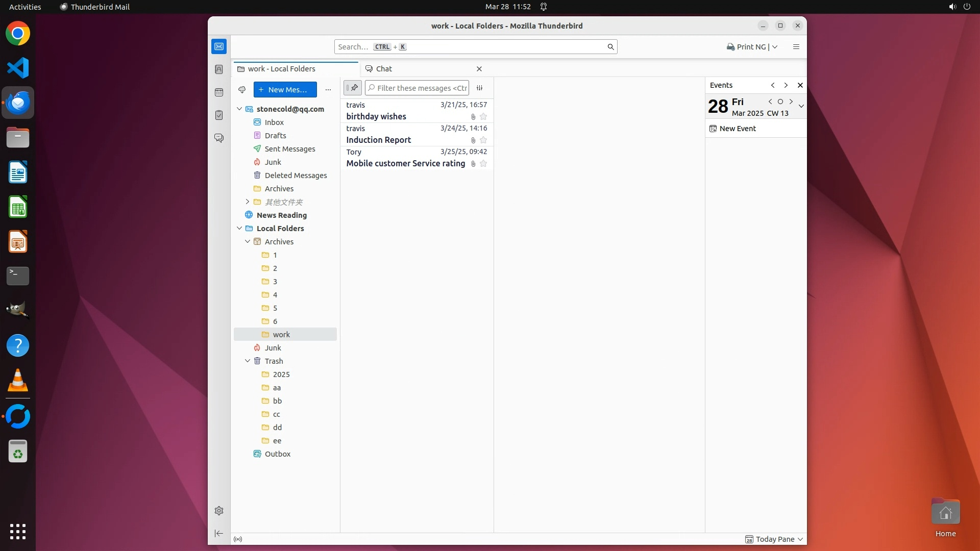Switch to the Chat tab

[x=384, y=69]
